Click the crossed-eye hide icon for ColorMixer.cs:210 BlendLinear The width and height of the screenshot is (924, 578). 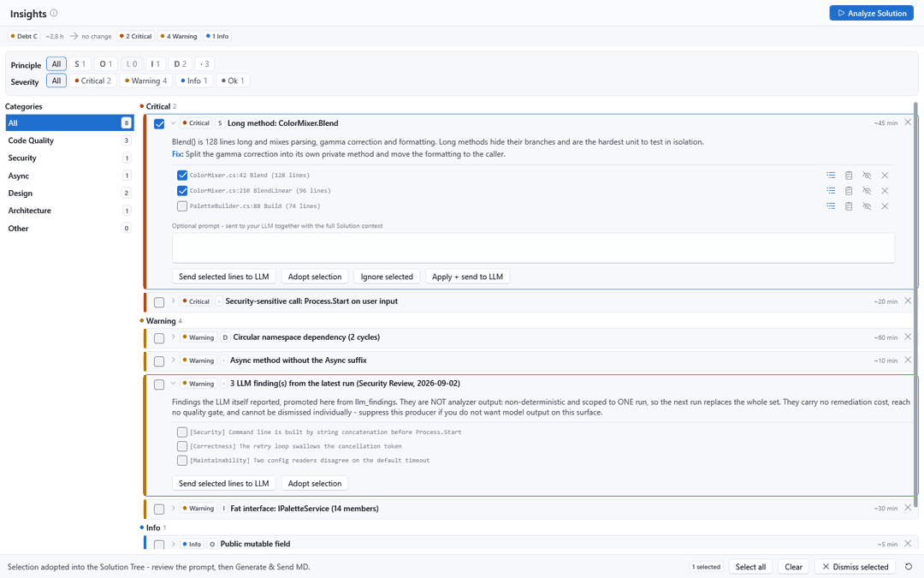(x=867, y=190)
